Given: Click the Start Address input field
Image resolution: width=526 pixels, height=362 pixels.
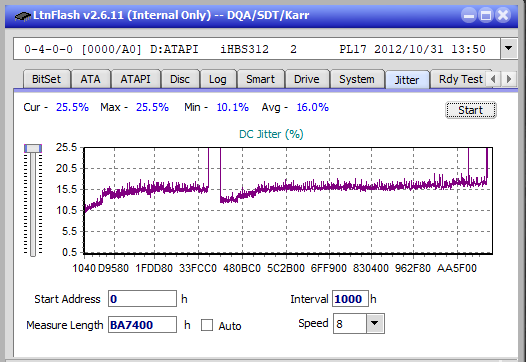Looking at the screenshot, I should point(142,299).
